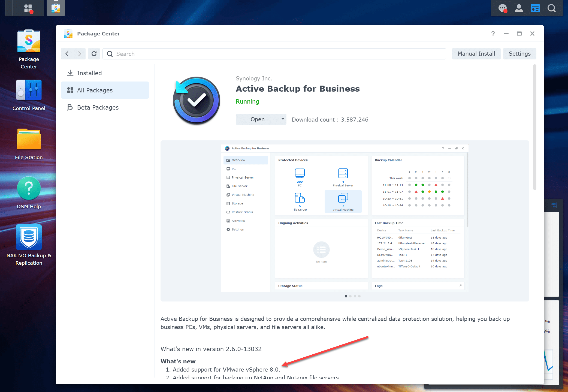Go back with the left arrow
Image resolution: width=568 pixels, height=392 pixels.
pyautogui.click(x=67, y=54)
